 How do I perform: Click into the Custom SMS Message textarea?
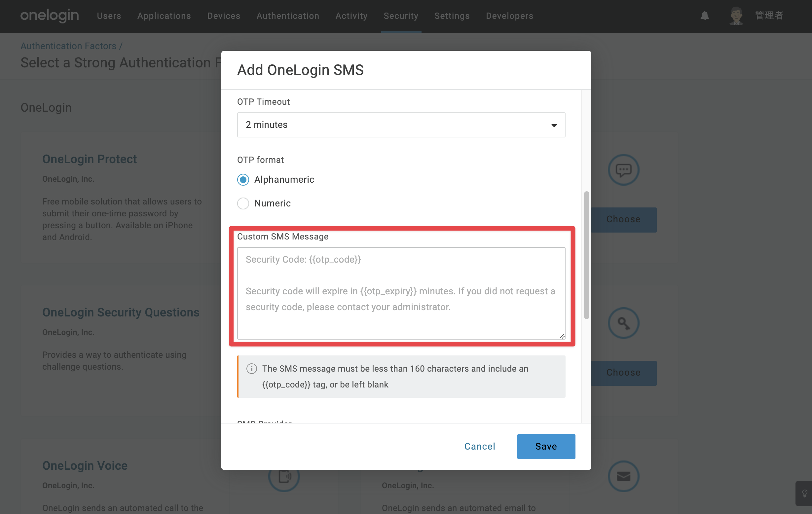click(401, 293)
